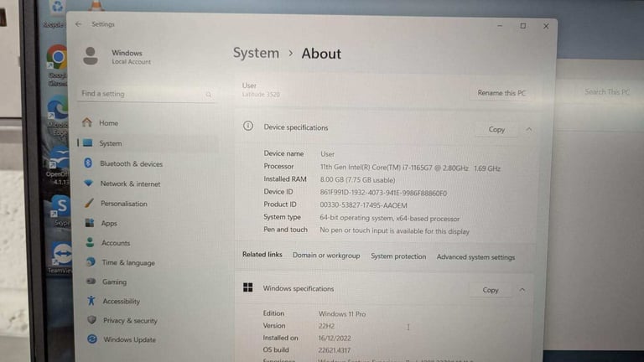Click the OS build value 22621.4317
The image size is (644, 362).
click(335, 350)
